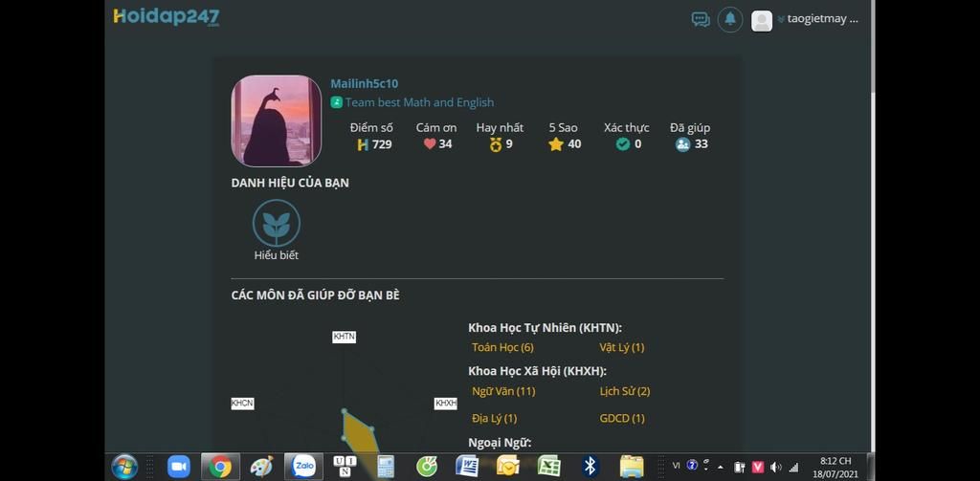This screenshot has height=481, width=980.
Task: Click the browser vertical scrollbar
Action: coord(871,225)
